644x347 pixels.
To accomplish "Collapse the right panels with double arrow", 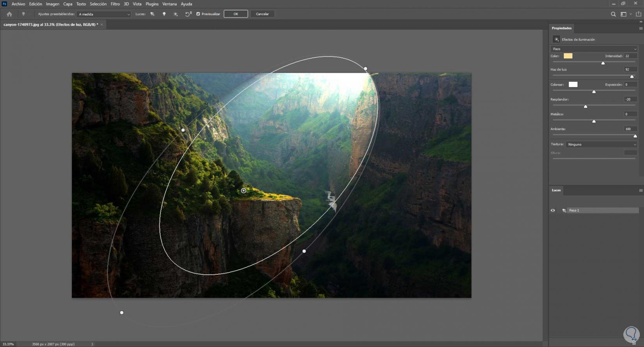I will pos(641,22).
